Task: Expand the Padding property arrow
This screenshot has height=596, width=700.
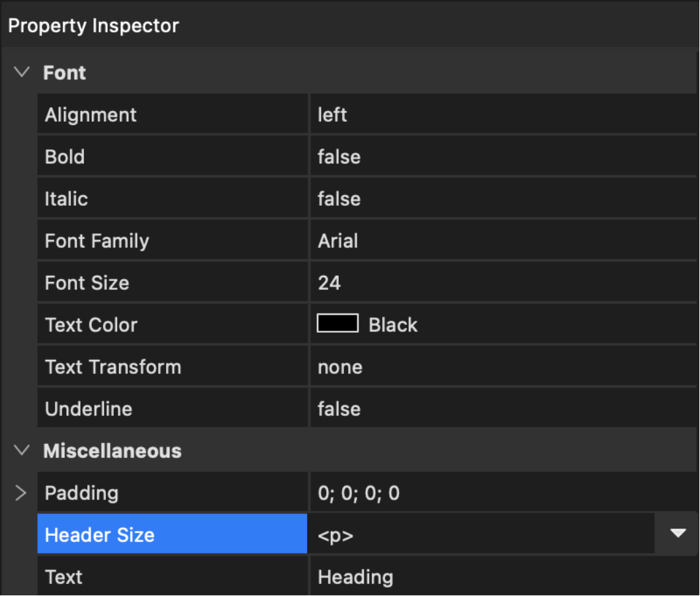Action: tap(21, 493)
